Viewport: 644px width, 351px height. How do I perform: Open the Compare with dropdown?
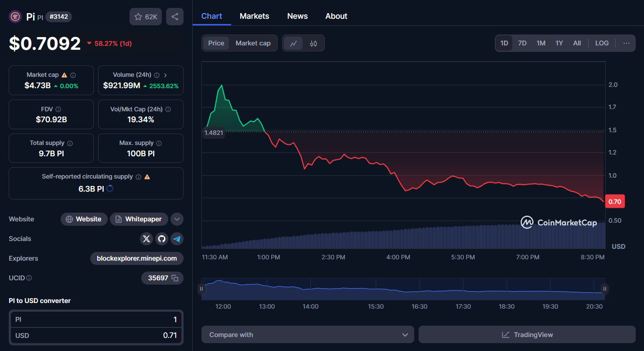307,334
